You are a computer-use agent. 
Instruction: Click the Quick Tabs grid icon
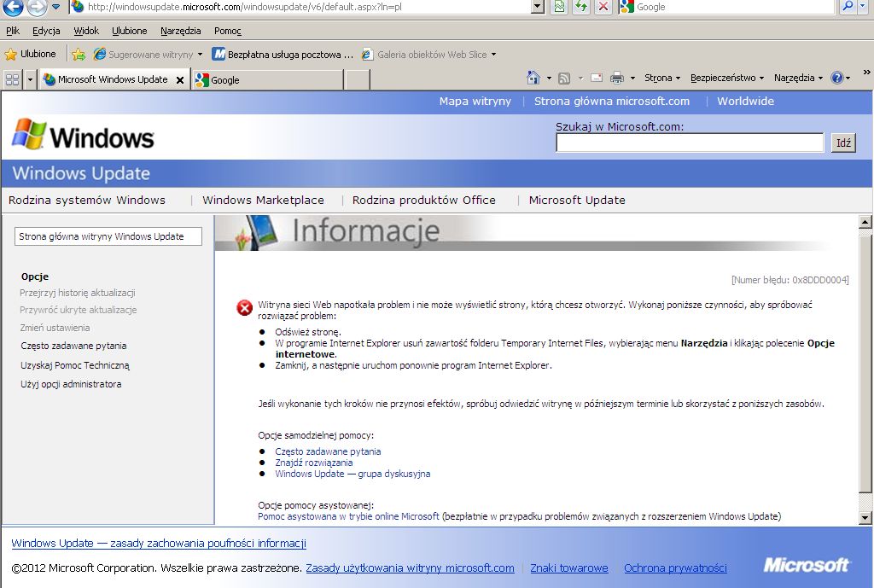click(x=12, y=79)
